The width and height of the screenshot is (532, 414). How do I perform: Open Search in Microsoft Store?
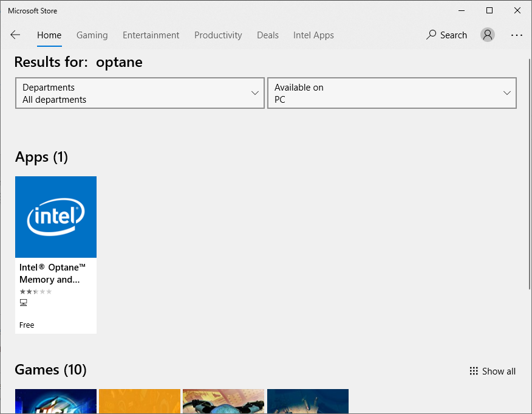coord(447,35)
